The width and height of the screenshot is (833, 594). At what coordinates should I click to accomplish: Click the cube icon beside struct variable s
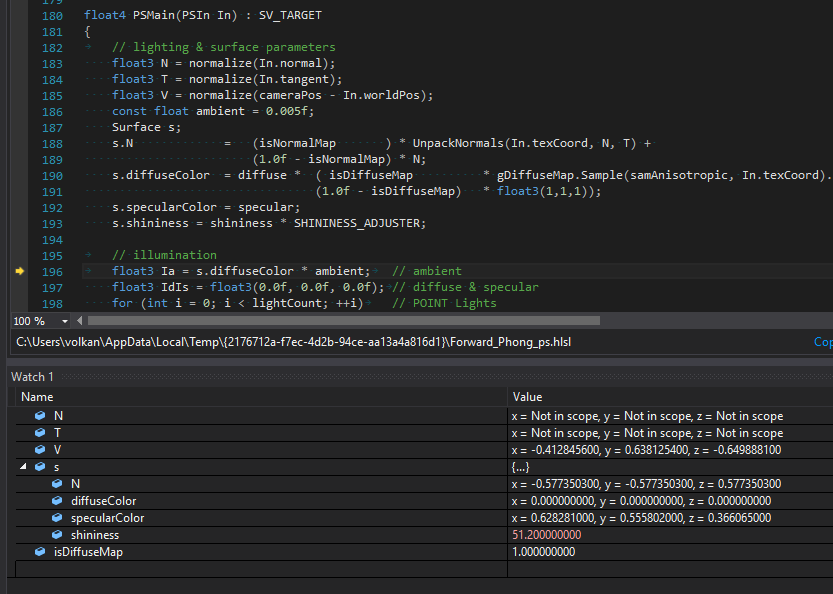(40, 467)
